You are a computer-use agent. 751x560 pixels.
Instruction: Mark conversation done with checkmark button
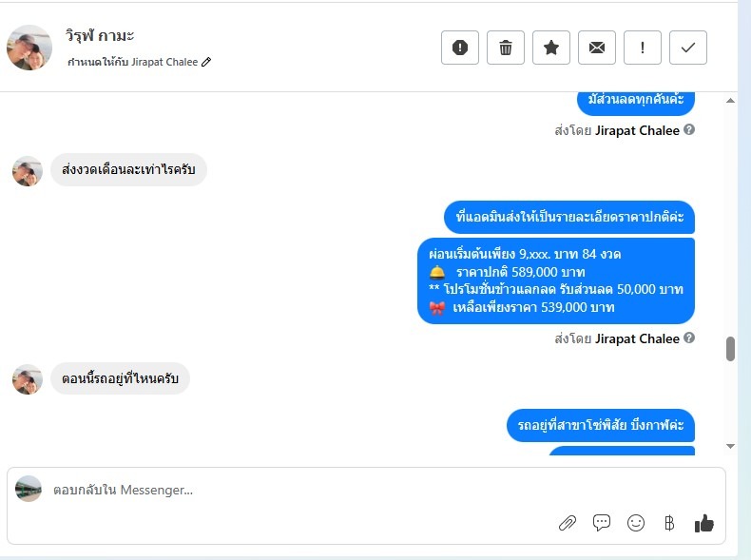point(687,48)
